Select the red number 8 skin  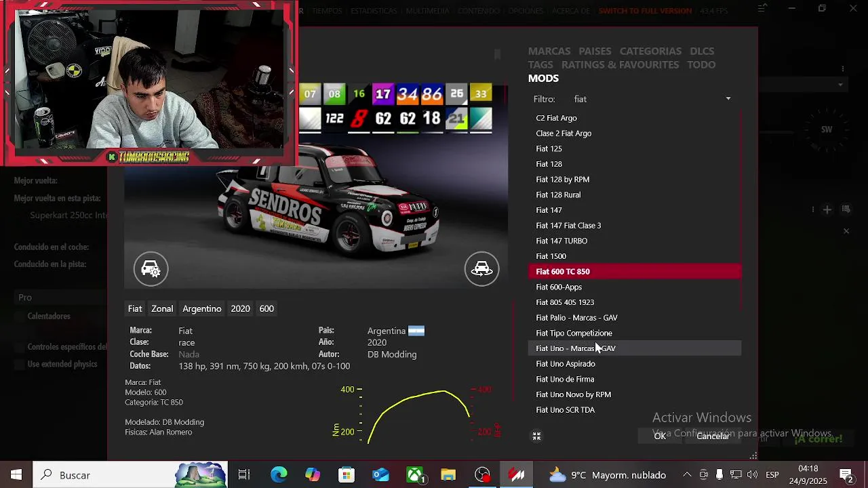pos(359,119)
